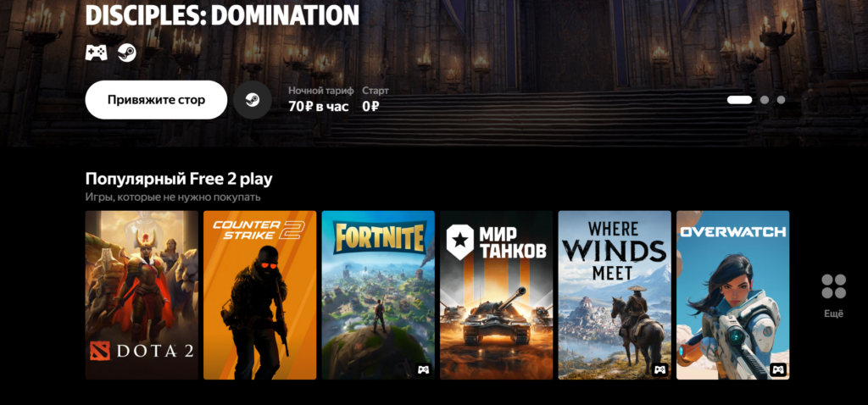The width and height of the screenshot is (868, 405).
Task: Select the active first carousel indicator
Action: pyautogui.click(x=739, y=100)
